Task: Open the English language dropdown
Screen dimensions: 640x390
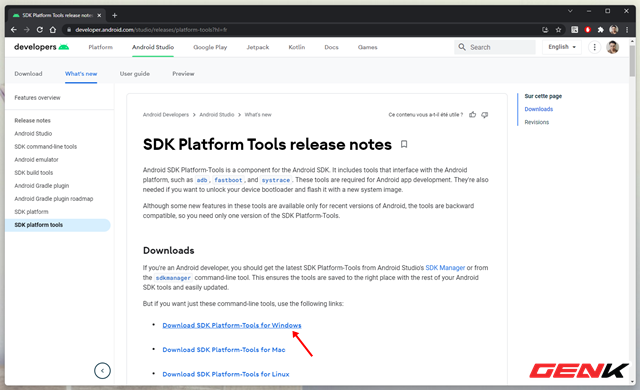Action: (562, 47)
